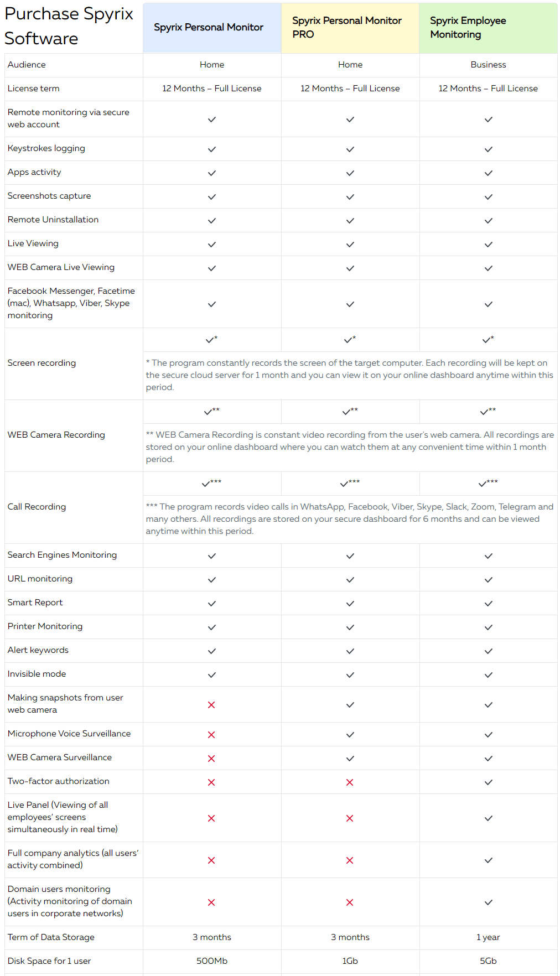Click Screen recording checkmark under Personal Monitor PRO
This screenshot has width=560, height=976.
pos(350,340)
